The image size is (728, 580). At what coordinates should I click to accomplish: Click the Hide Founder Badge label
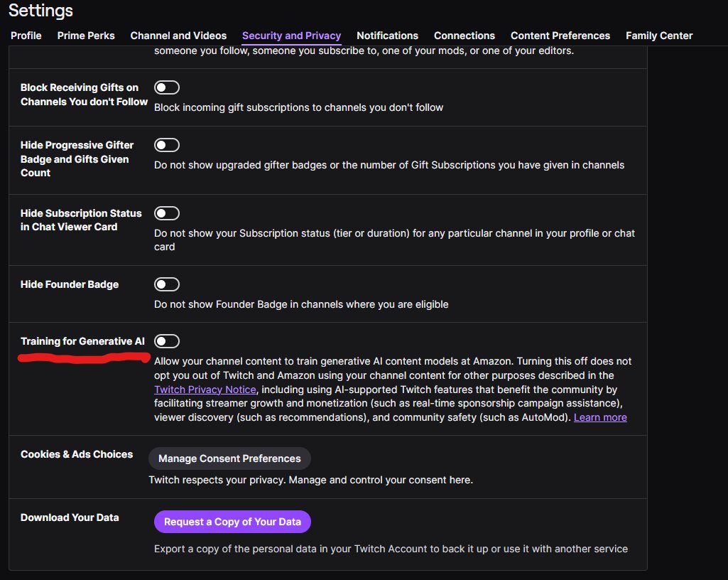[70, 284]
